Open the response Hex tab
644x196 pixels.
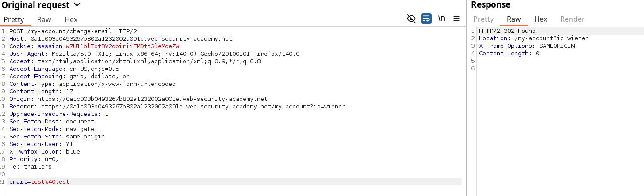[x=540, y=19]
